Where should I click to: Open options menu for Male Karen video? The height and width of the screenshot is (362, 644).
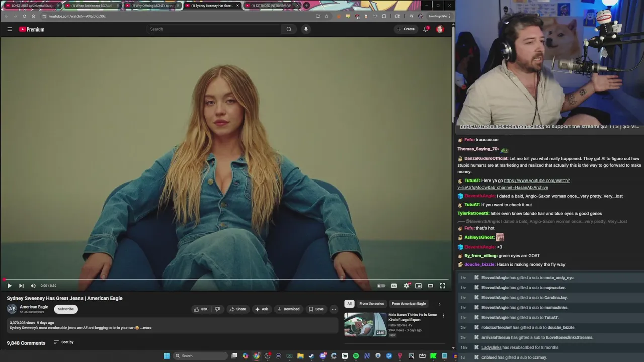click(443, 316)
